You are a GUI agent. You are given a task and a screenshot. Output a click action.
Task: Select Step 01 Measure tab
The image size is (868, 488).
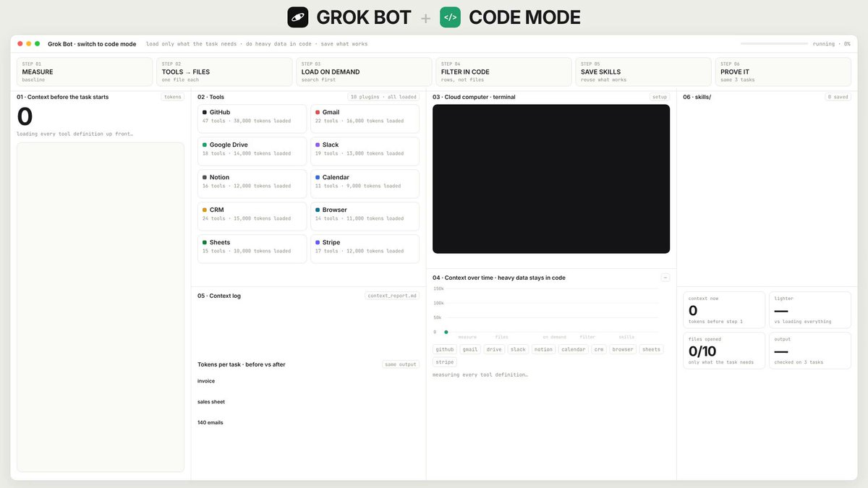point(85,72)
